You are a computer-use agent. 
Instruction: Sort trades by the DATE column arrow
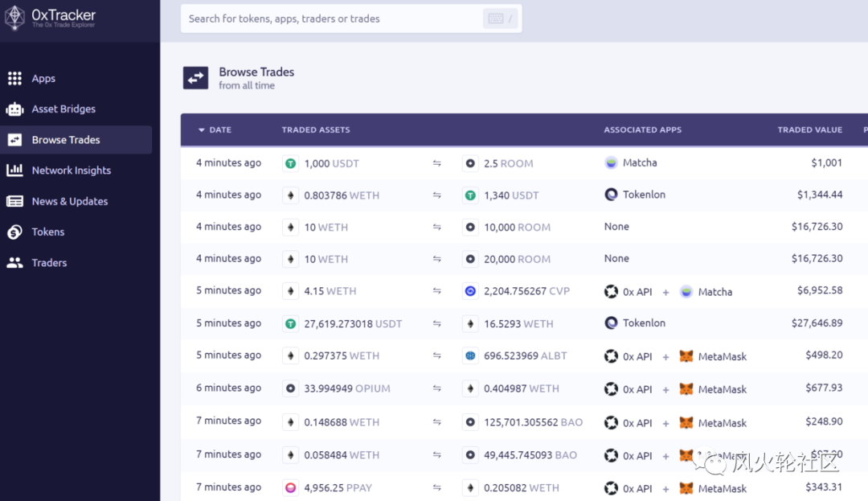pyautogui.click(x=202, y=130)
